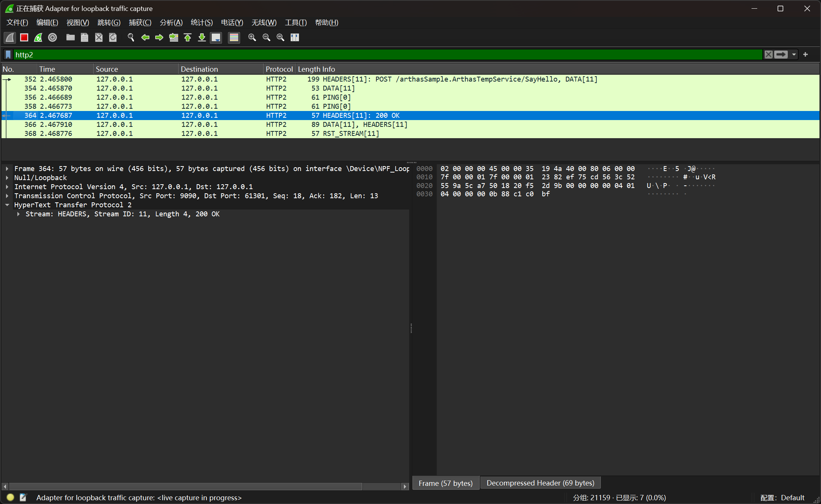This screenshot has height=504, width=821.
Task: Toggle auto-scroll during live capture icon
Action: click(x=216, y=37)
